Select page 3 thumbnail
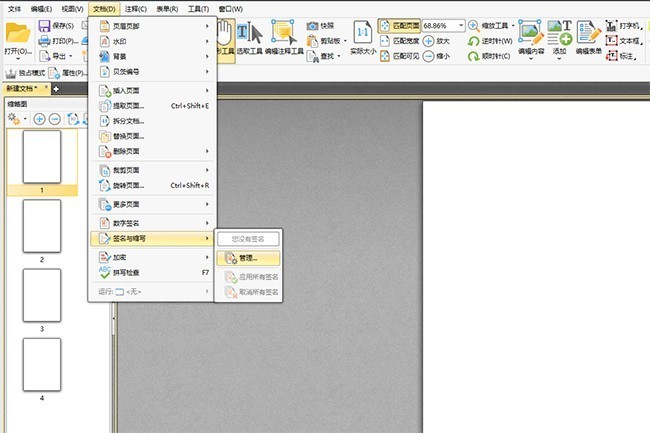The image size is (650, 433). [42, 295]
